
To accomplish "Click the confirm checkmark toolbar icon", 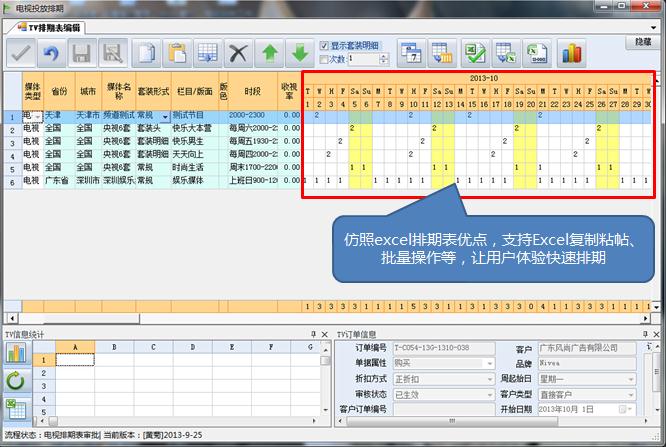I will click(x=20, y=53).
